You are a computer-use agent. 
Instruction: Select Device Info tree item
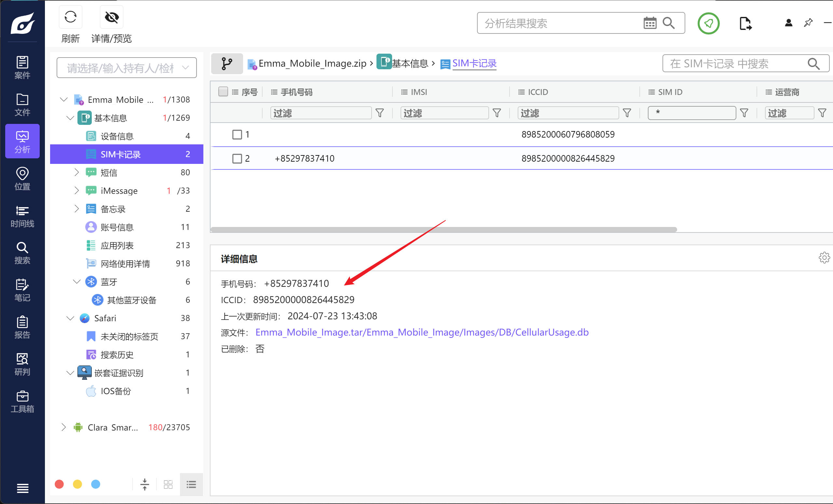tap(117, 136)
